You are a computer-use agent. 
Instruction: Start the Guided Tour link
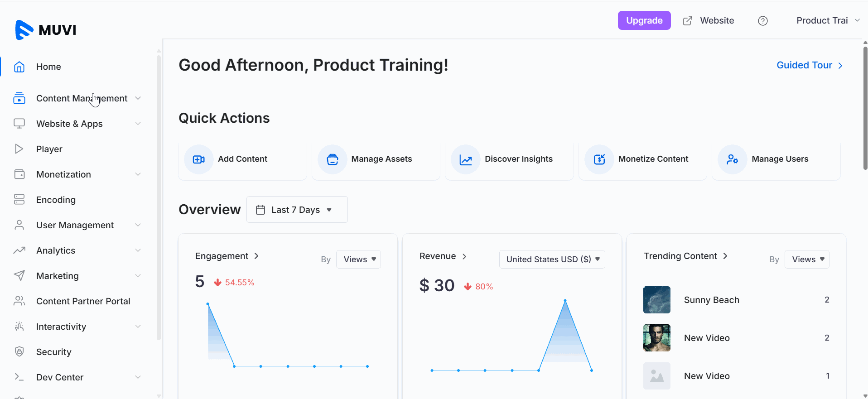click(809, 65)
